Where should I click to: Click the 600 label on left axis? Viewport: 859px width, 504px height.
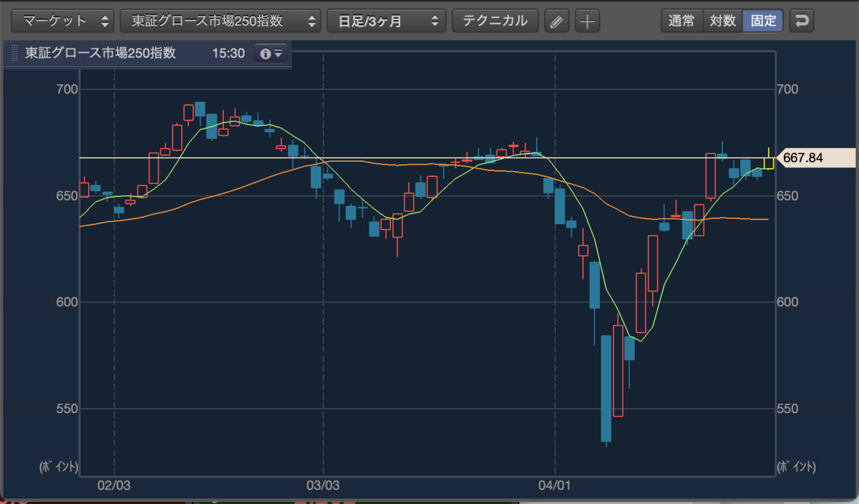(x=66, y=302)
